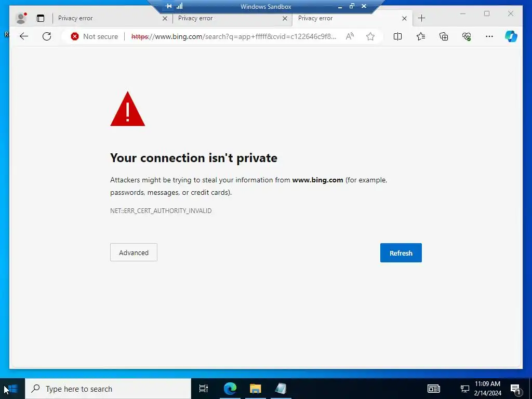532x399 pixels.
Task: Click the Your connection isn't private heading
Action: tap(194, 158)
